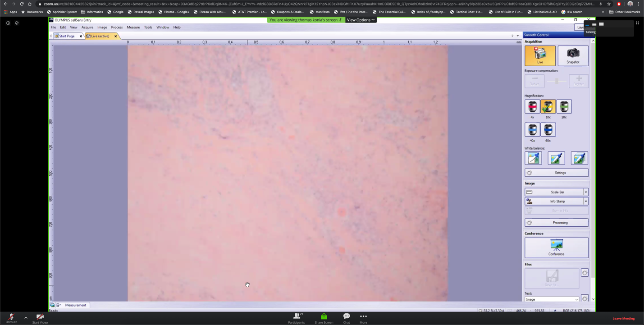Click the first white balance eyedropper icon
Viewport: 644px width, 325px height.
click(x=533, y=158)
